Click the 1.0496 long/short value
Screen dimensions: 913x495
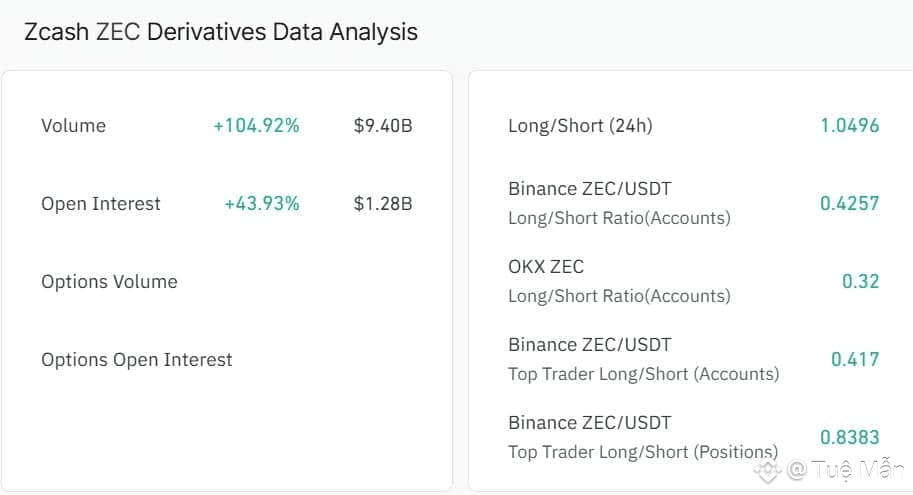[x=849, y=126]
